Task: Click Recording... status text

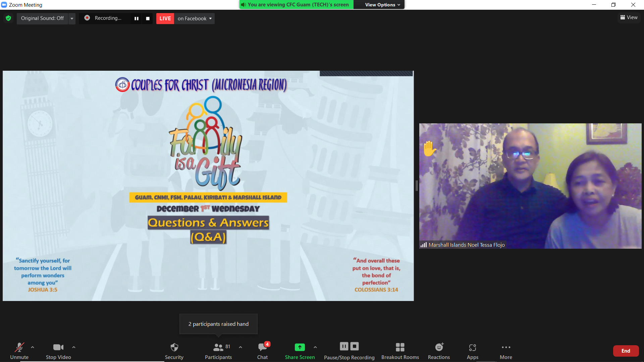Action: click(108, 18)
